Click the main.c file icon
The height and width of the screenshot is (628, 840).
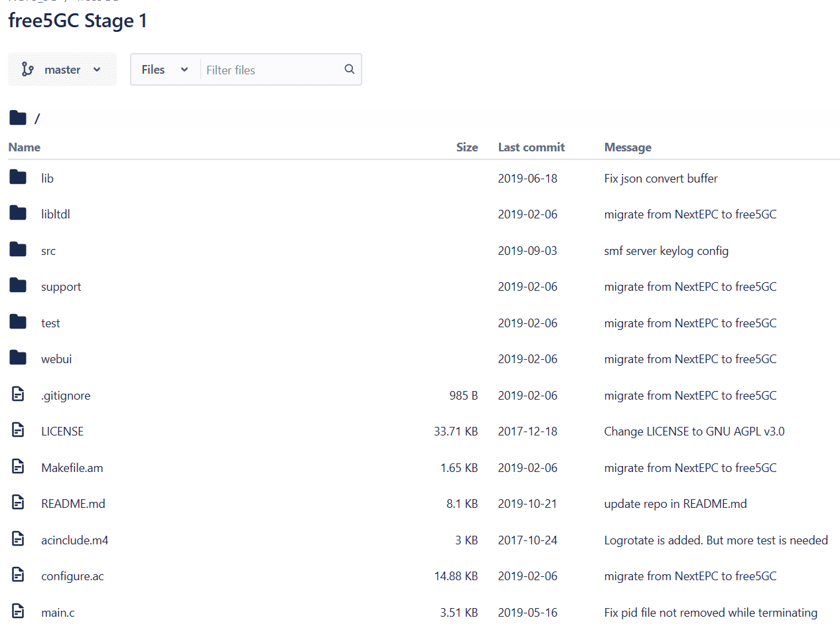[18, 611]
